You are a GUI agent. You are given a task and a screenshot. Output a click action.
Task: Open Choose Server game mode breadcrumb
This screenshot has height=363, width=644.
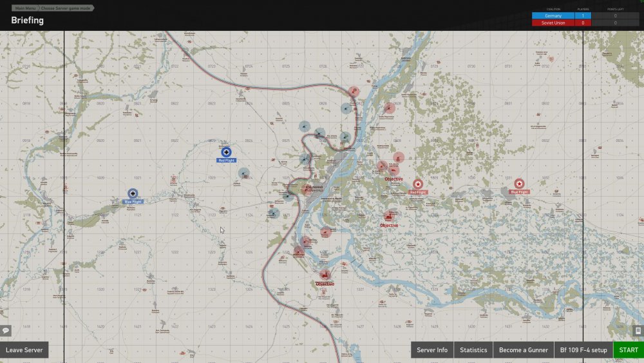pos(66,8)
